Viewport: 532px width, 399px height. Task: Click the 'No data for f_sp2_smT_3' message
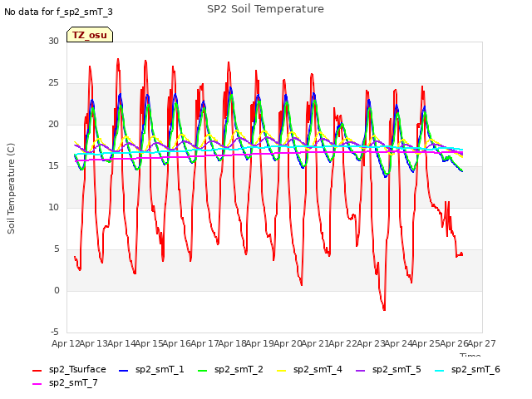click(58, 12)
